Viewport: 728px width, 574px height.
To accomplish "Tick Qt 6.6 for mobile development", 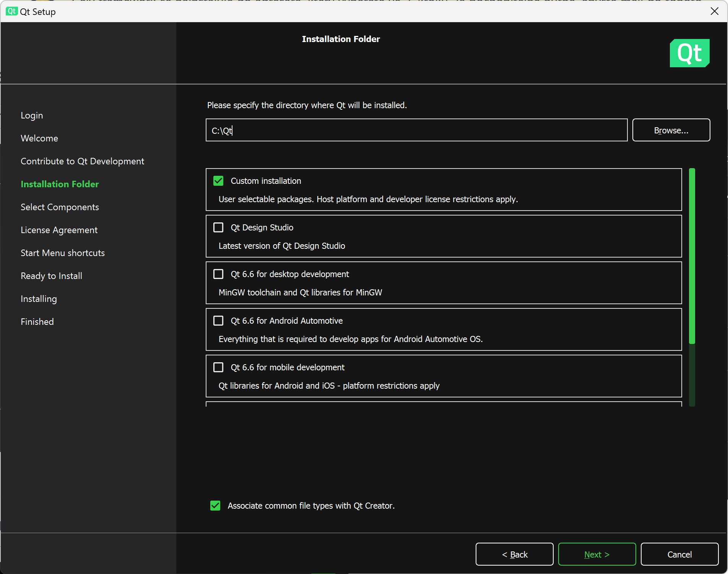I will [218, 367].
